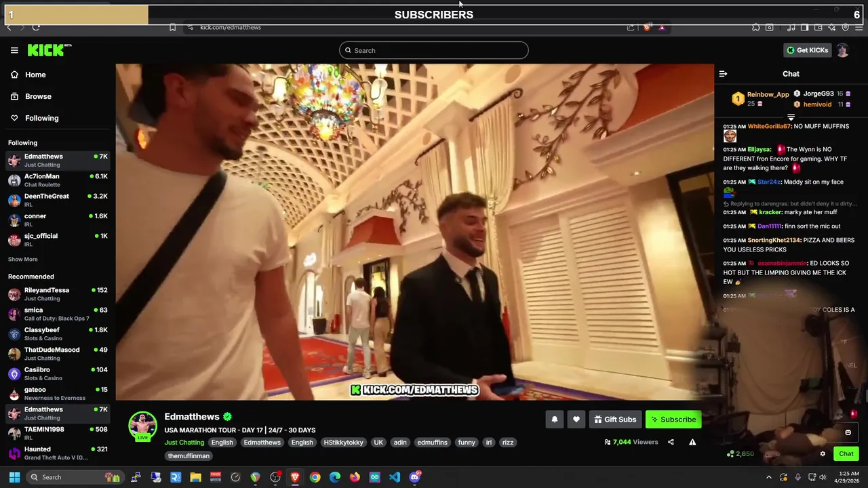Select the UK tag
This screenshot has height=488, width=868.
(378, 443)
